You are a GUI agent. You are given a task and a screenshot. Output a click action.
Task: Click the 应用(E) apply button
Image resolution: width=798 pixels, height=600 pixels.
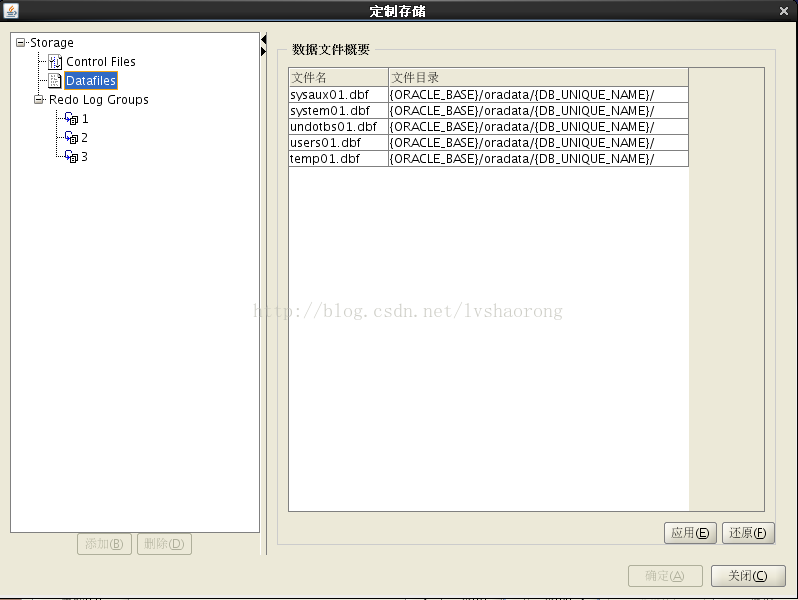click(x=690, y=533)
